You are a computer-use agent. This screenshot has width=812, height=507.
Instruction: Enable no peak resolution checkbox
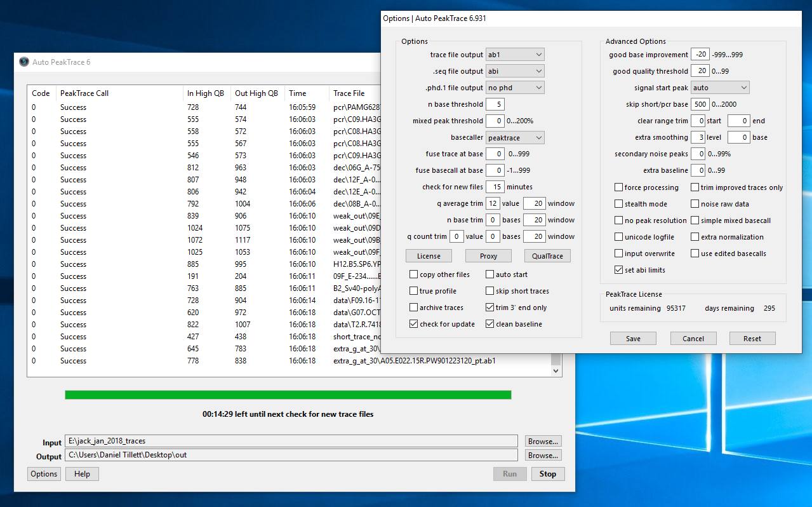click(x=619, y=220)
